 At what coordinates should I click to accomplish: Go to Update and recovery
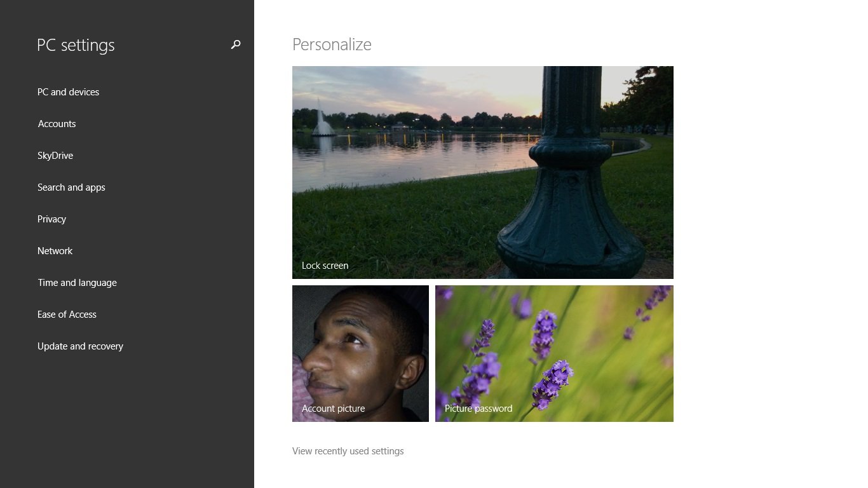coord(80,346)
